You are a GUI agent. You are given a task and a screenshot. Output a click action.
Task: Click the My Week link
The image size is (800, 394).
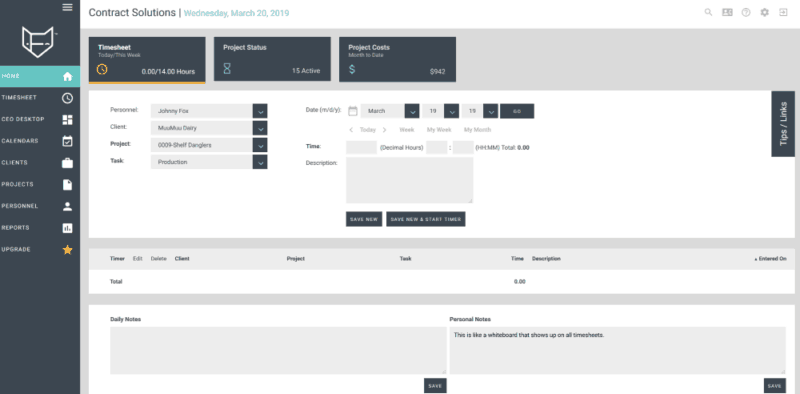tap(439, 130)
